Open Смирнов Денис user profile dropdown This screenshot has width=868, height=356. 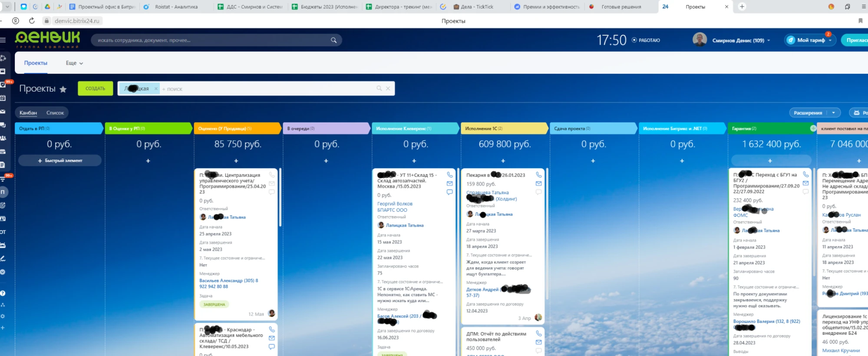click(x=741, y=40)
